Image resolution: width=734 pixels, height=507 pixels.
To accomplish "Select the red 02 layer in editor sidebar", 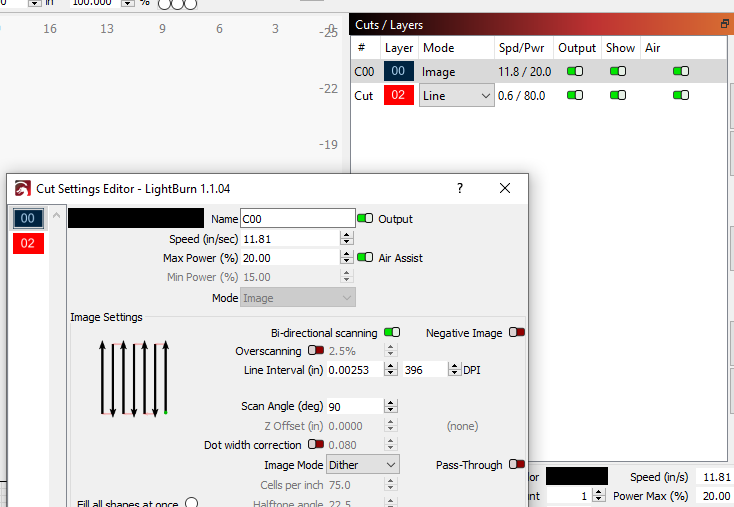I will coord(28,243).
